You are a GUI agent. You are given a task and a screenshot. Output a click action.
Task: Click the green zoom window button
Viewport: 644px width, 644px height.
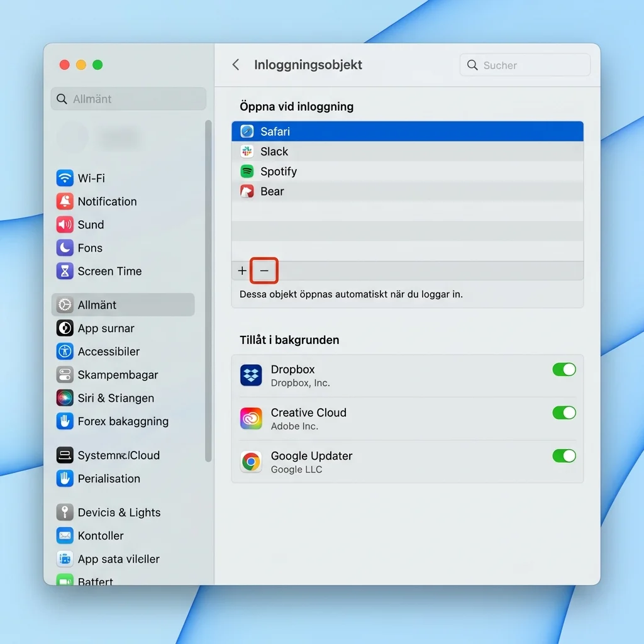pyautogui.click(x=97, y=65)
